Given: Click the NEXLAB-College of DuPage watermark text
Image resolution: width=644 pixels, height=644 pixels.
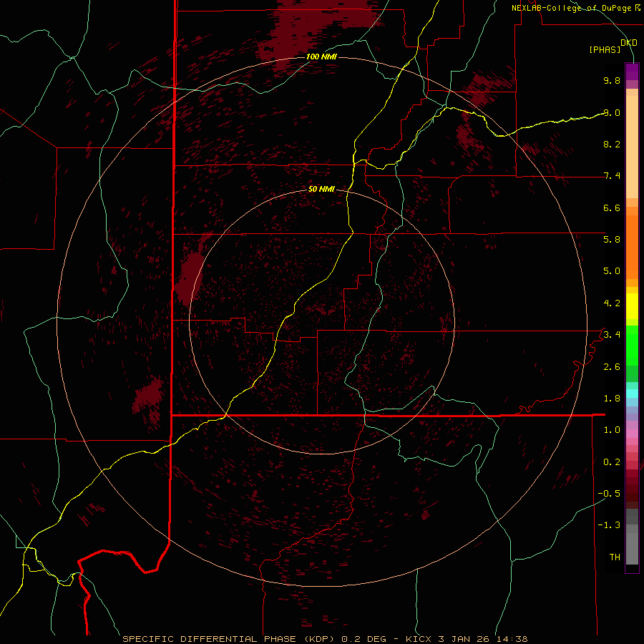Looking at the screenshot, I should pyautogui.click(x=572, y=8).
